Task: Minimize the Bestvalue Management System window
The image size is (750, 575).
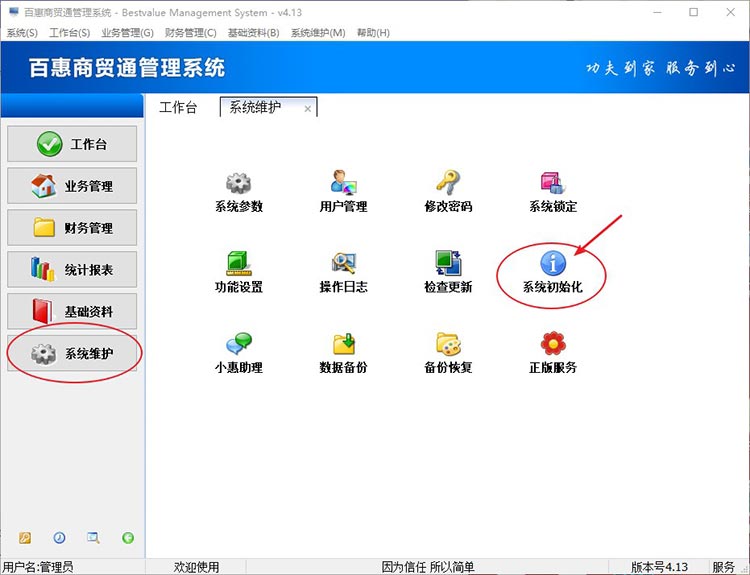Action: click(658, 12)
